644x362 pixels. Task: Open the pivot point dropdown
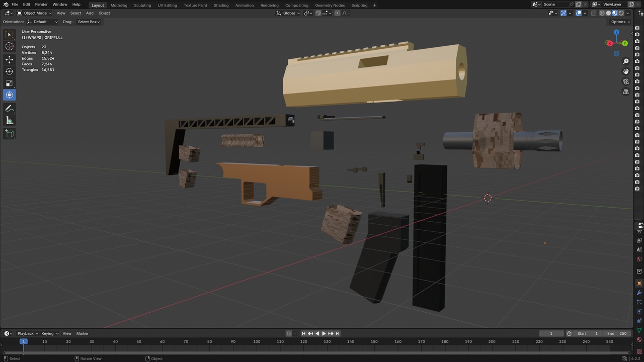tap(308, 13)
